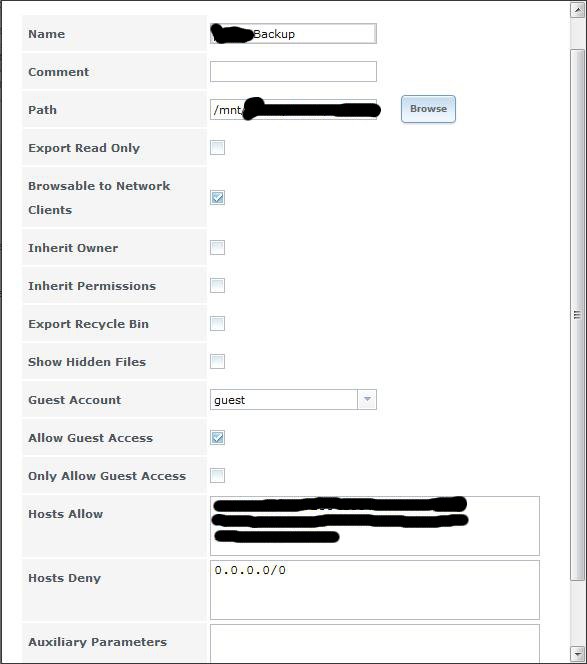Click the scrollbar up arrow
Viewport: 587px width, 664px height.
tap(577, 9)
